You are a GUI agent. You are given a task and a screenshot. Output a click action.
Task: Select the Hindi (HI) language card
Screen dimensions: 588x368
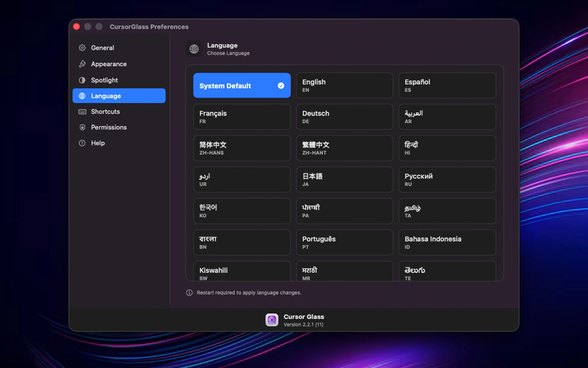click(x=447, y=148)
